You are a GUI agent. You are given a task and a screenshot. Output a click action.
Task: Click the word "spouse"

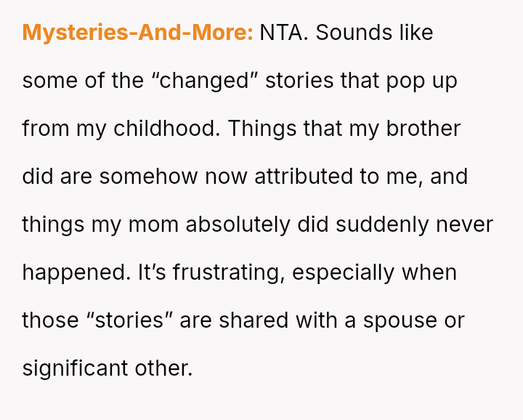[402, 320]
